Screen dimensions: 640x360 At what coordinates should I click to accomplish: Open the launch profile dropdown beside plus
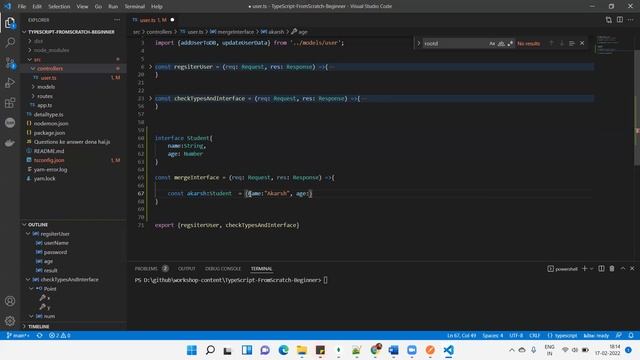591,269
